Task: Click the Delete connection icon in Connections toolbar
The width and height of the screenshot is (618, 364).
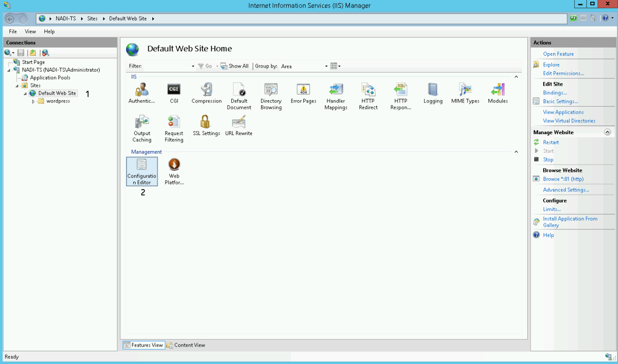Action: point(45,53)
